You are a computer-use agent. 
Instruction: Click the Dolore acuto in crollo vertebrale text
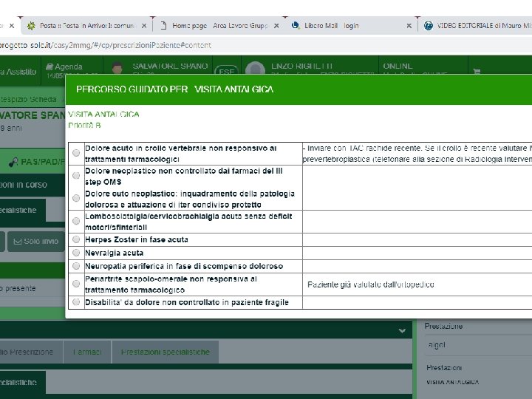coord(181,154)
